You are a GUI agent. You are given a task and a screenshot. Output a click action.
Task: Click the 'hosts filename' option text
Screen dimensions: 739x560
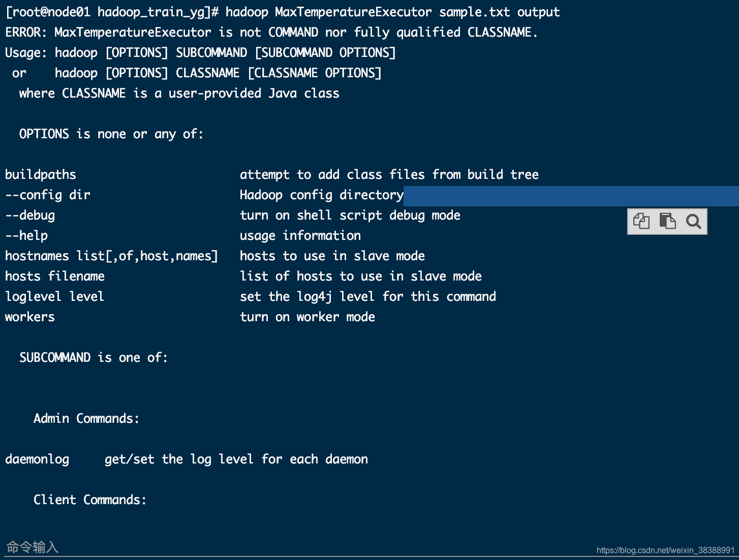tap(54, 276)
